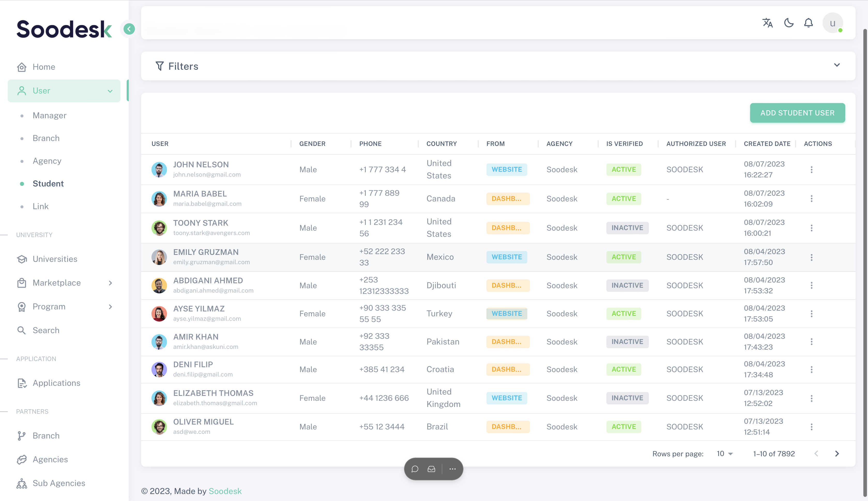Click the INACTIVE badge for Toony Stark
868x501 pixels.
[627, 228]
